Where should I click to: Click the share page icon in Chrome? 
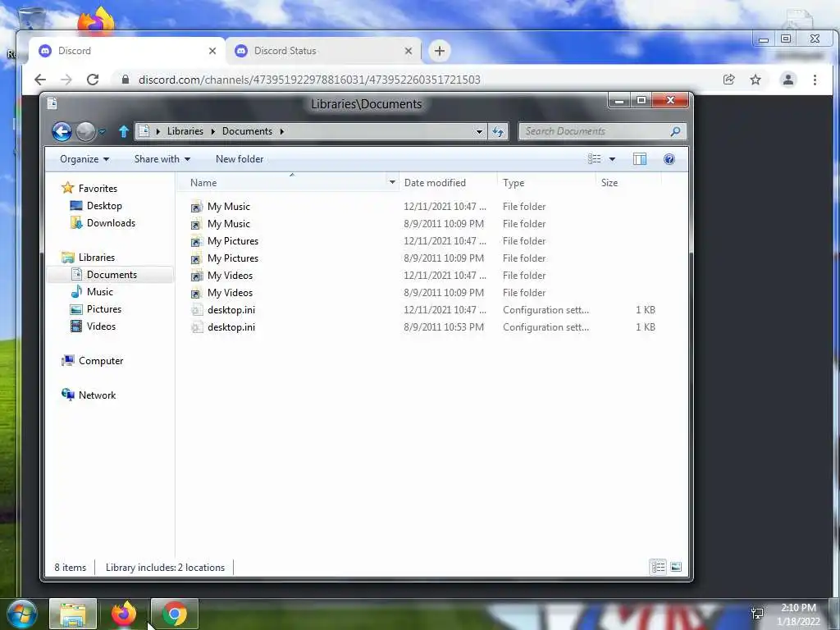pos(728,80)
